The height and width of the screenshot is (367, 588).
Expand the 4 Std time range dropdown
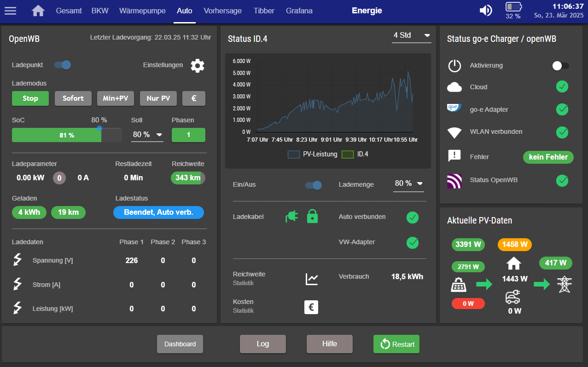(411, 35)
